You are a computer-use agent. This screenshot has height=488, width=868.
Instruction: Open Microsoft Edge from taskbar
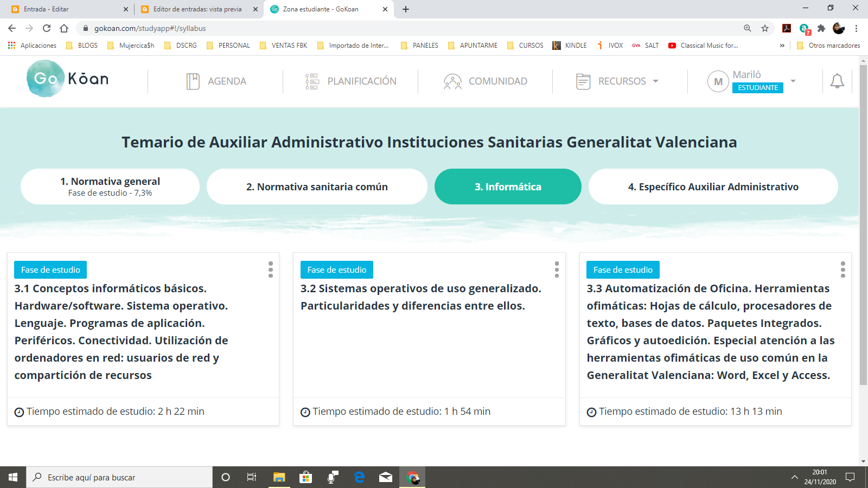(359, 477)
